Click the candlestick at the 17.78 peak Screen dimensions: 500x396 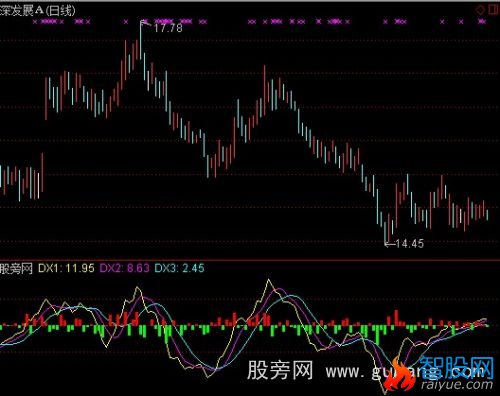pyautogui.click(x=140, y=40)
